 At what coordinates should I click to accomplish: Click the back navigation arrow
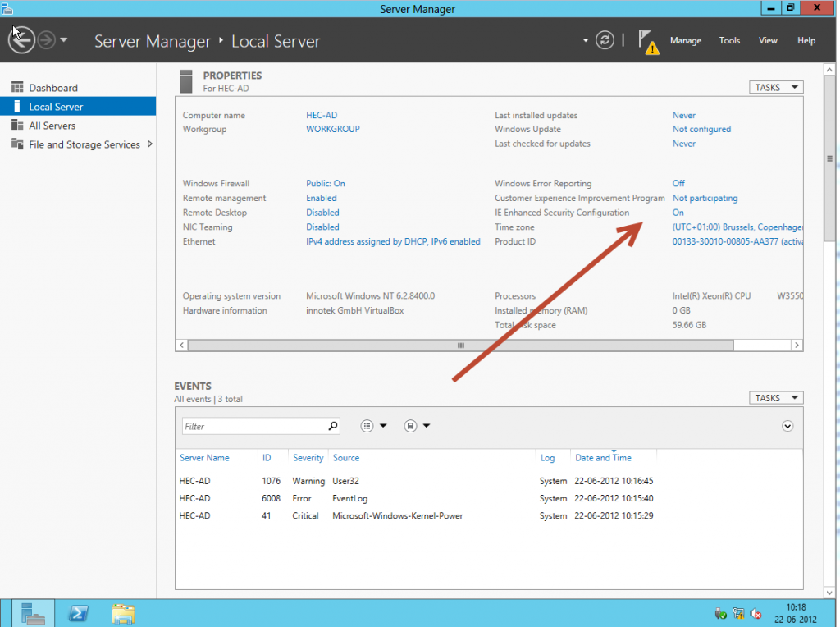[21, 39]
